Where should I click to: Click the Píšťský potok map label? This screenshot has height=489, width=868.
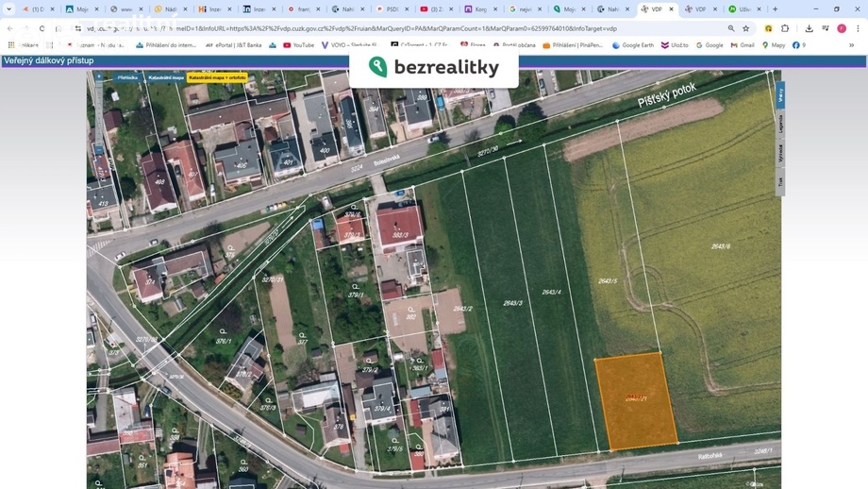pos(666,94)
